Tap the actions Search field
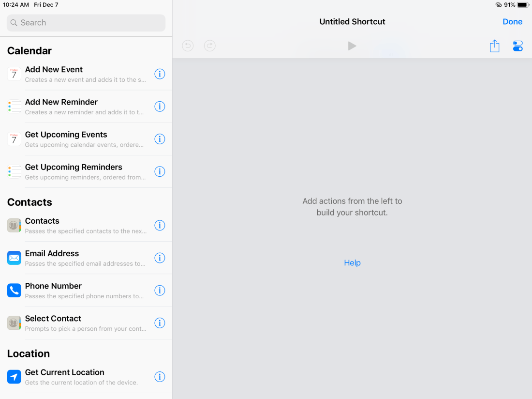Screen dimensions: 532x399 pyautogui.click(x=86, y=23)
